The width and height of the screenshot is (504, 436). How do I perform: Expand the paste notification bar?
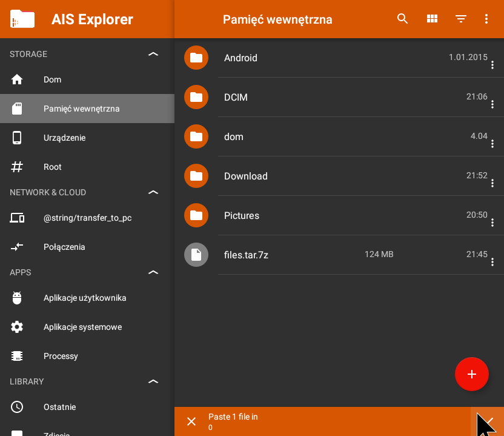coord(488,421)
